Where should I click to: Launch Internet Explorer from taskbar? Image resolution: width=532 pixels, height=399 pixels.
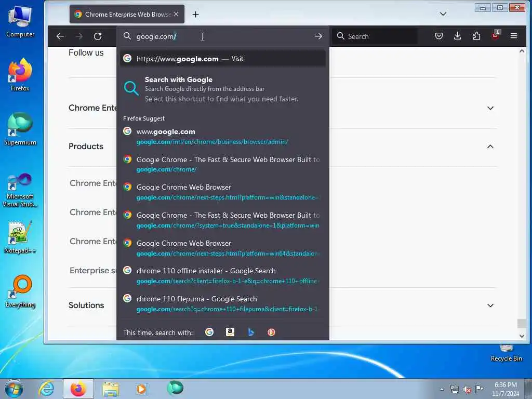pos(46,389)
